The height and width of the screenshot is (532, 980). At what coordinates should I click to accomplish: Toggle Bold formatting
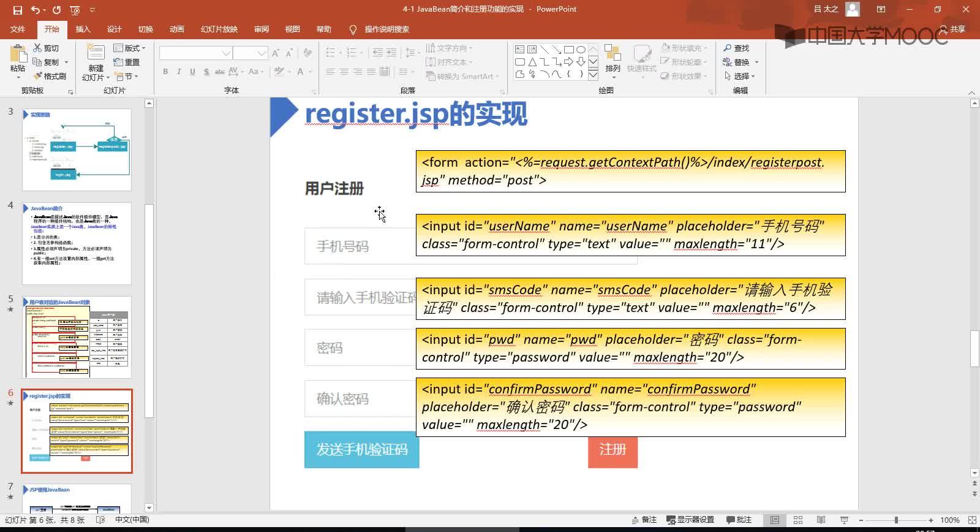[165, 72]
